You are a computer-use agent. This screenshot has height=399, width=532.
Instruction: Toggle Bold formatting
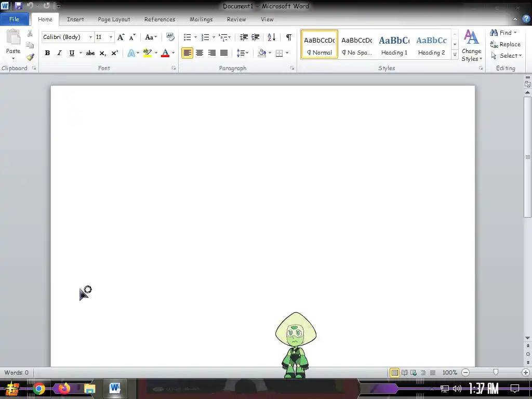(x=47, y=53)
